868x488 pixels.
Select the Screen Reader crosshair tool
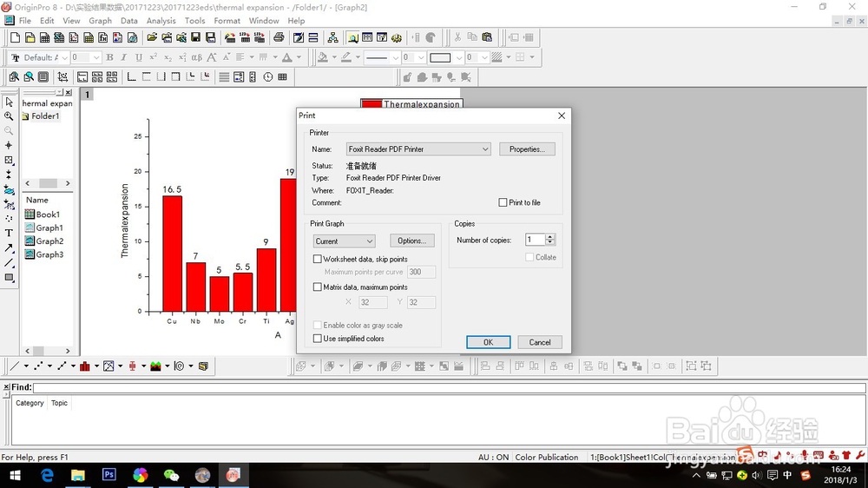(9, 145)
